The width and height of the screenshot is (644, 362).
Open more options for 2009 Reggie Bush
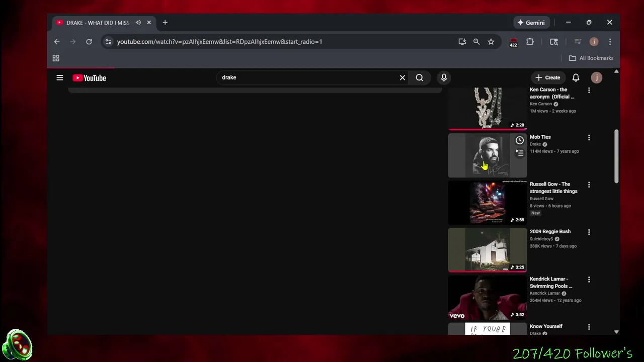pyautogui.click(x=589, y=232)
